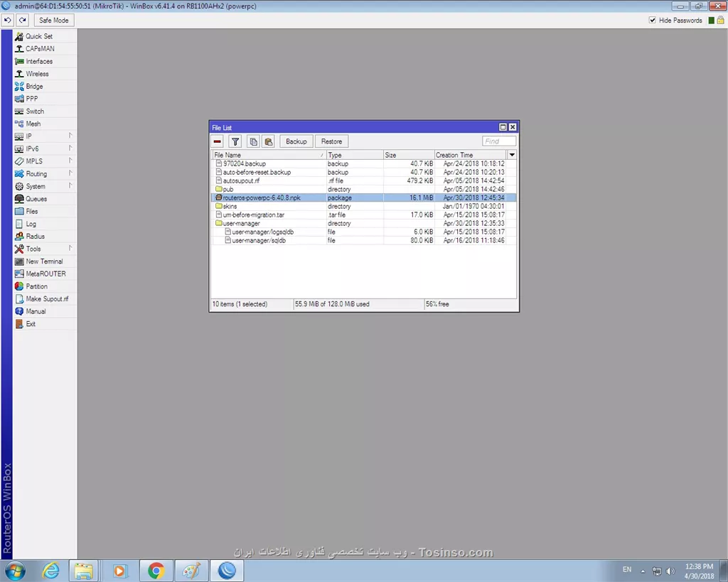Click Make Supout.rif in the sidebar
This screenshot has width=728, height=582.
45,299
